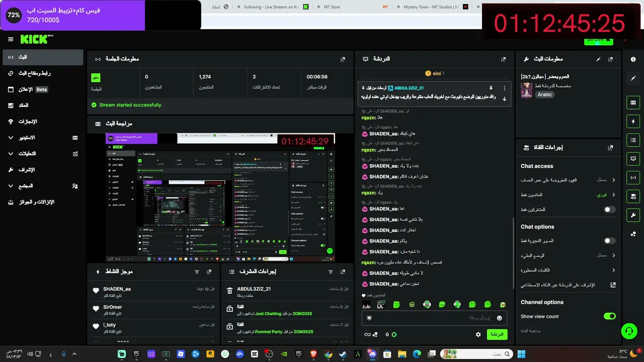Open the pinned message three-dot menu

tap(505, 88)
